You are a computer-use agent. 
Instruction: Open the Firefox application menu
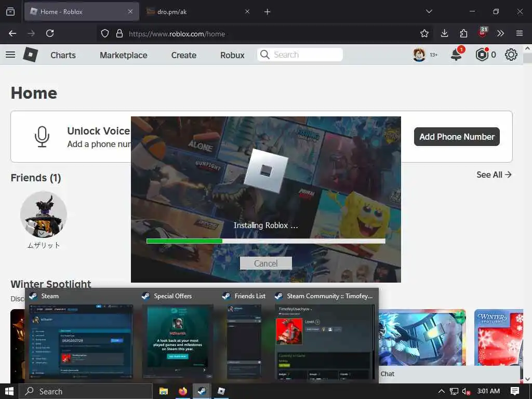(520, 33)
